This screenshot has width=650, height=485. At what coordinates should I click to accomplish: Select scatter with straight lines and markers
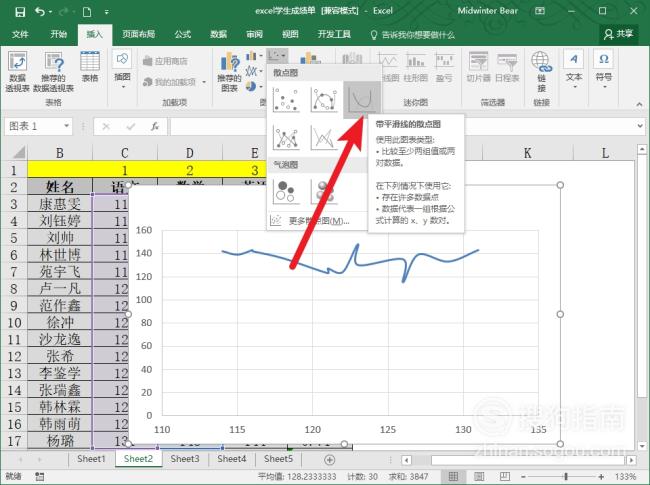coord(286,138)
